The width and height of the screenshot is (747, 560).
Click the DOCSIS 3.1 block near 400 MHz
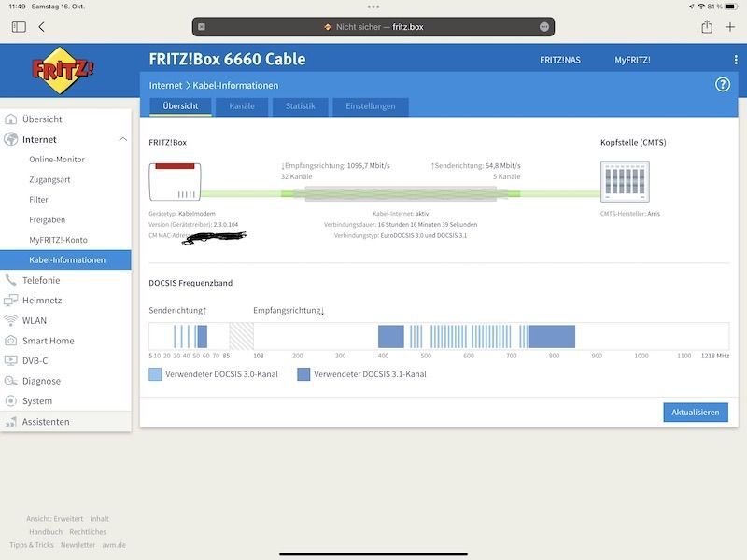point(390,337)
